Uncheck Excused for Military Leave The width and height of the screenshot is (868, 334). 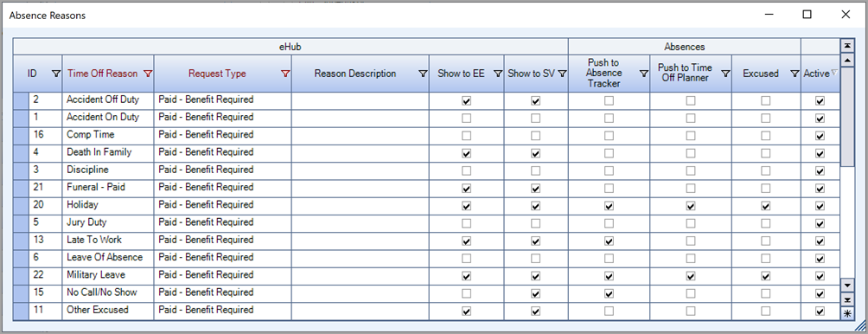766,276
